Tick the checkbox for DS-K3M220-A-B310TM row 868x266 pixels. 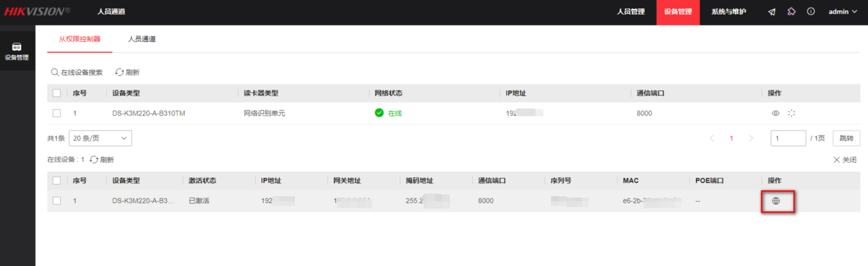click(57, 113)
